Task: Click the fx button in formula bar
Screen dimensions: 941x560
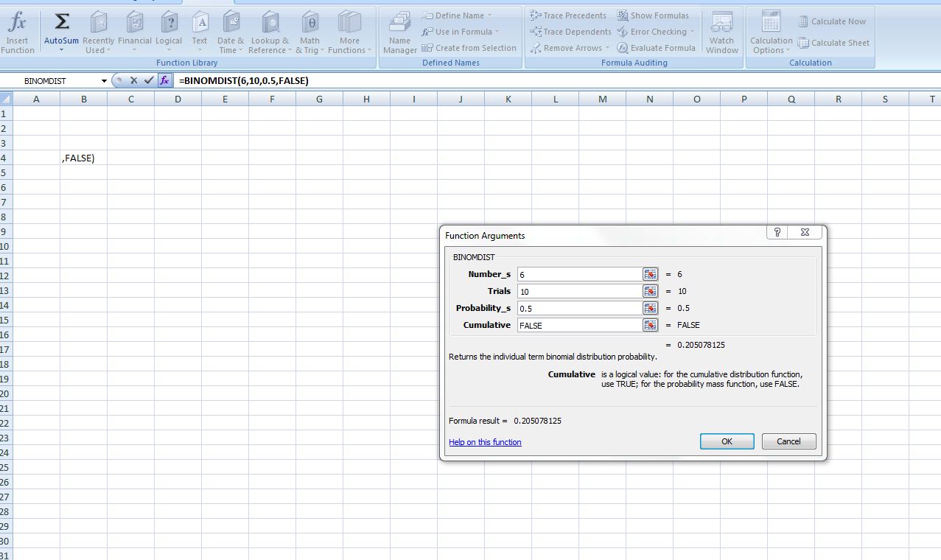Action: (165, 80)
